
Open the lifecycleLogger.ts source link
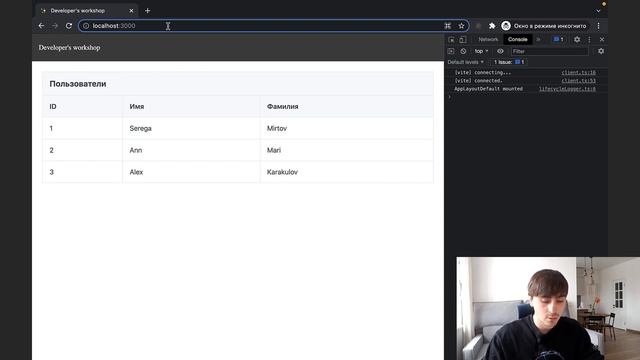pos(567,89)
